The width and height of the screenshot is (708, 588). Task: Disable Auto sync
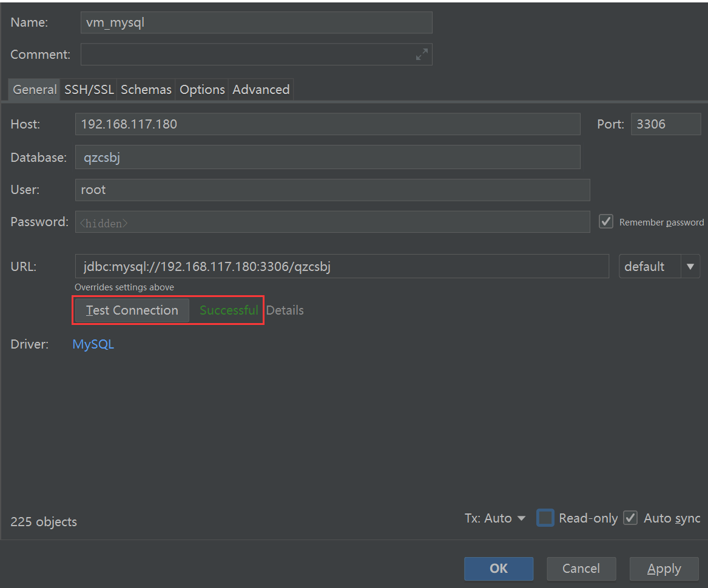click(x=630, y=518)
